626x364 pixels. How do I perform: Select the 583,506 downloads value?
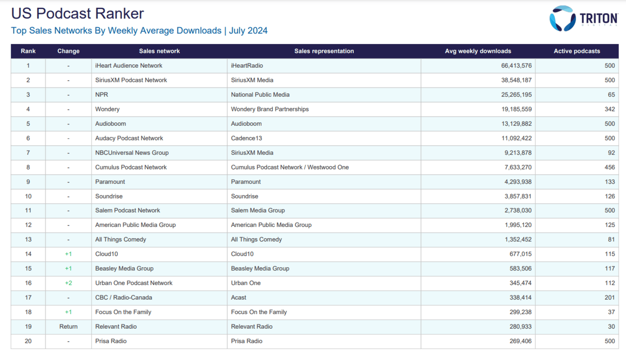coord(520,269)
